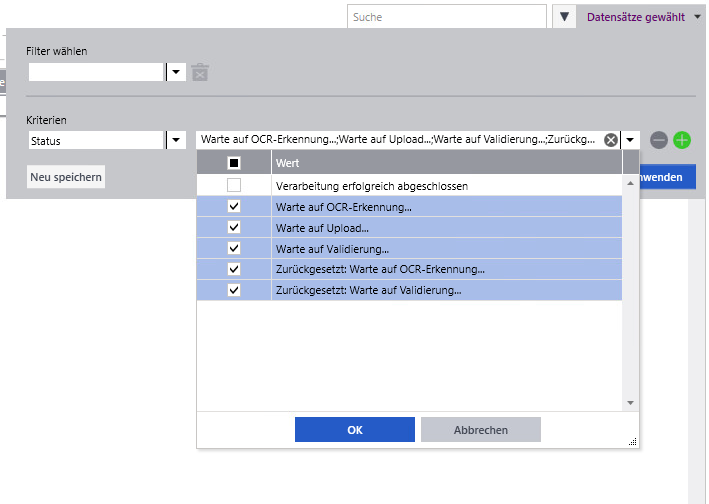Confirm selection with OK button

354,430
